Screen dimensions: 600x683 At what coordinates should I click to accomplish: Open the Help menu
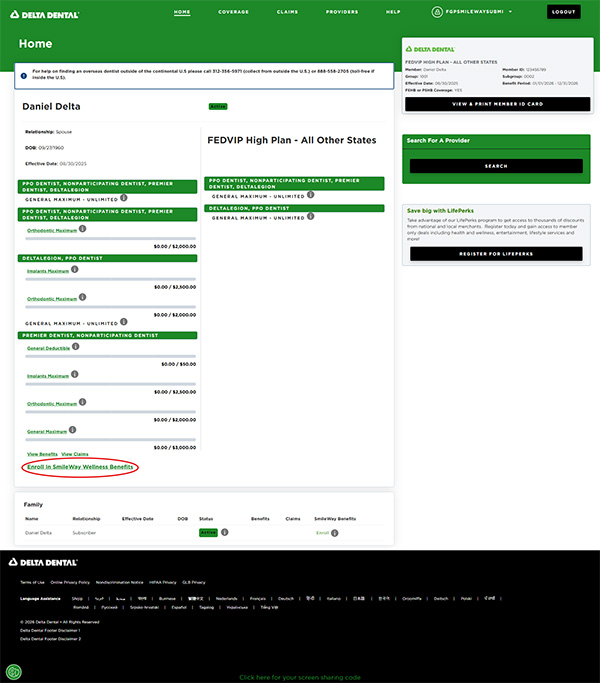tap(393, 12)
